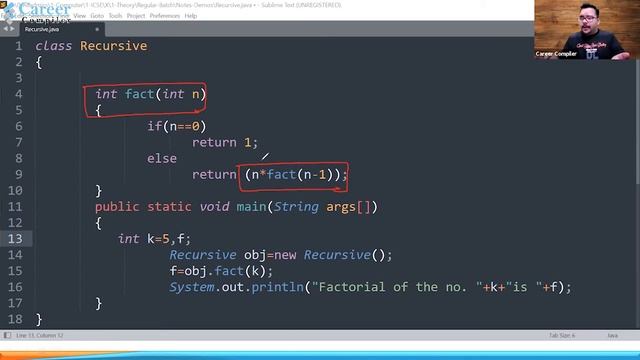Click line number 13 in gutter
Image resolution: width=640 pixels, height=360 pixels.
pyautogui.click(x=15, y=239)
